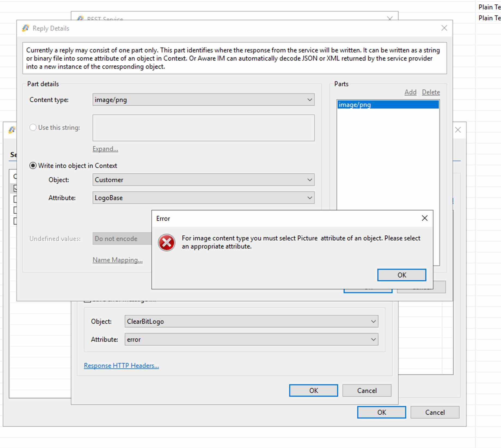Open the ClearBitLogo object dropdown

[x=251, y=322]
